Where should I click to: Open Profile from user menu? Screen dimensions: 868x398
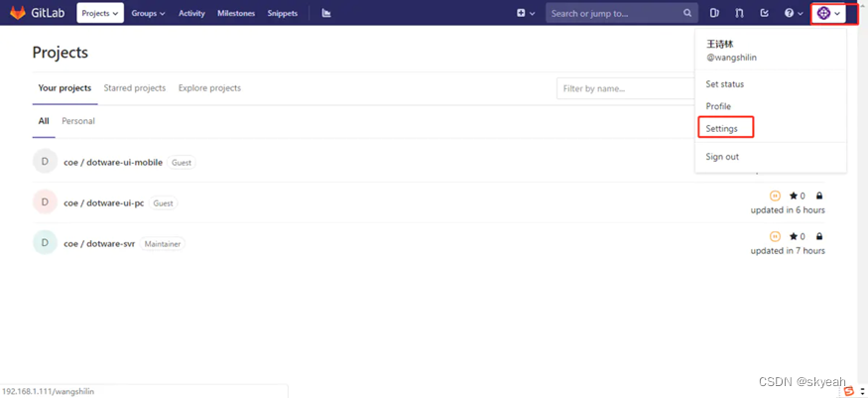pyautogui.click(x=718, y=106)
